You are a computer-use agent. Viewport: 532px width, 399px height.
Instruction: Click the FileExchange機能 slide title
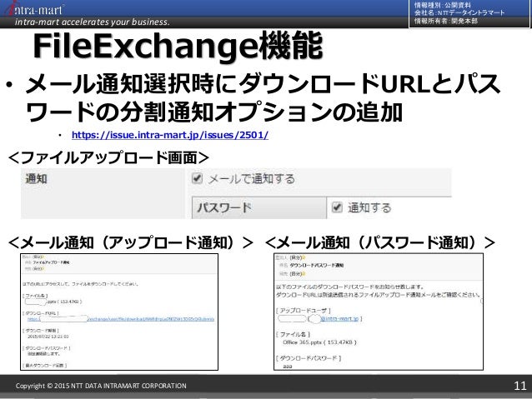pyautogui.click(x=178, y=47)
